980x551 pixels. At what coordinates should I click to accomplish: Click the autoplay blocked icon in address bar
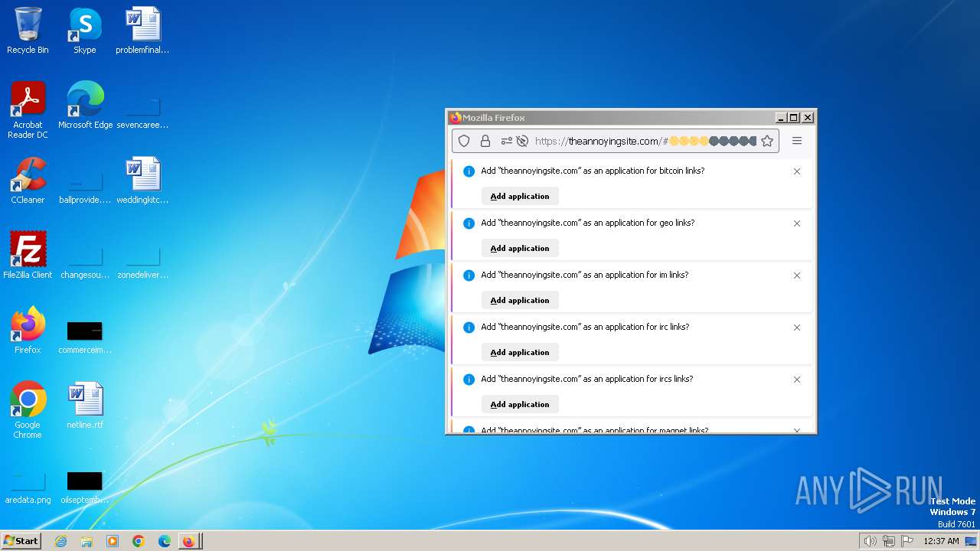(522, 141)
